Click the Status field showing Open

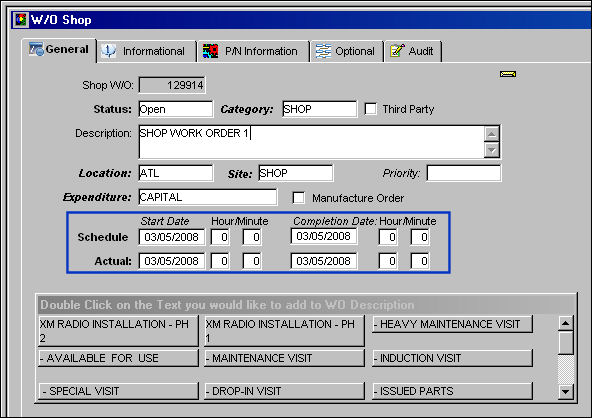176,109
